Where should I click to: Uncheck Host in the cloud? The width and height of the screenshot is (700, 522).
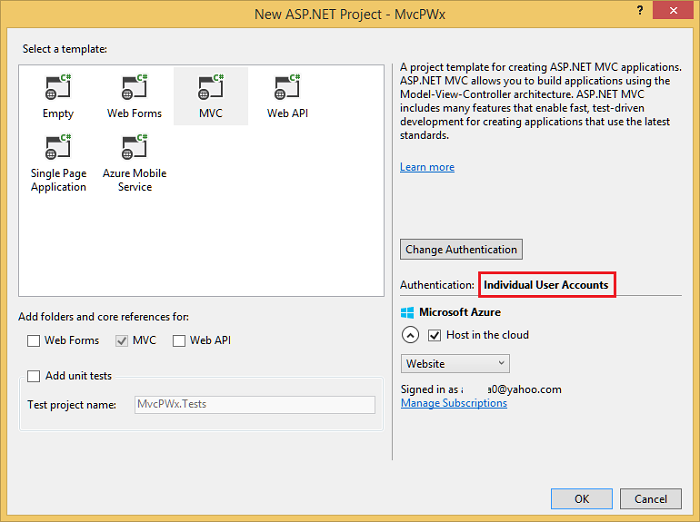(434, 335)
